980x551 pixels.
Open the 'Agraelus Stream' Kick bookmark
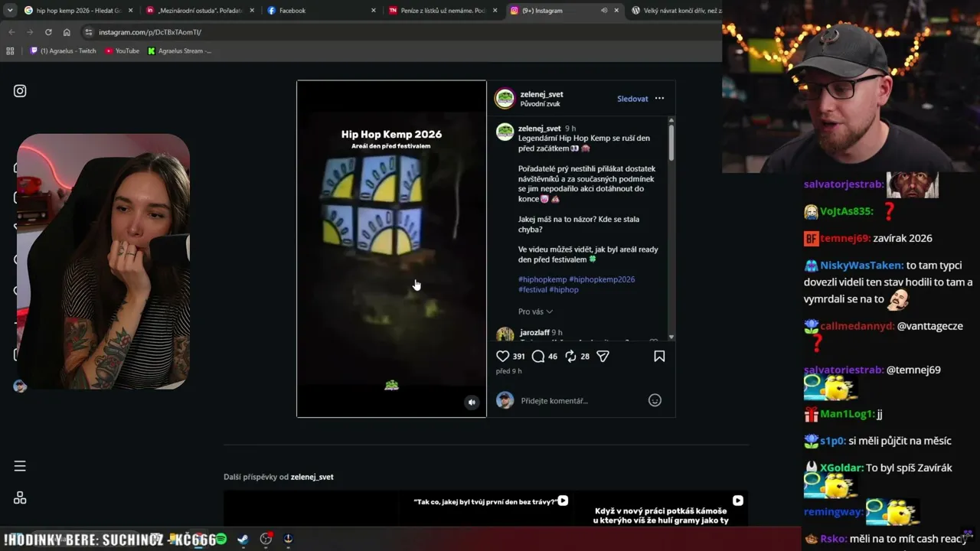(179, 51)
